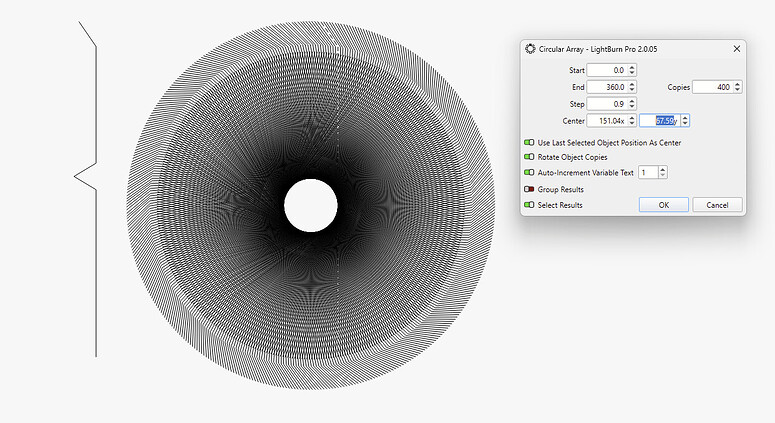
Task: Decrease Center Y with down arrow
Action: (x=685, y=124)
